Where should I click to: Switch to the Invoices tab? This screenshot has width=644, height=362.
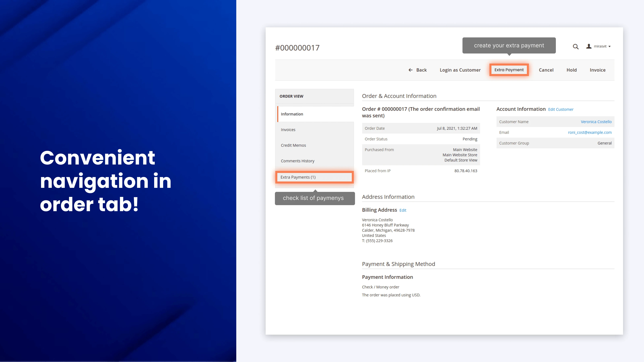(x=288, y=130)
